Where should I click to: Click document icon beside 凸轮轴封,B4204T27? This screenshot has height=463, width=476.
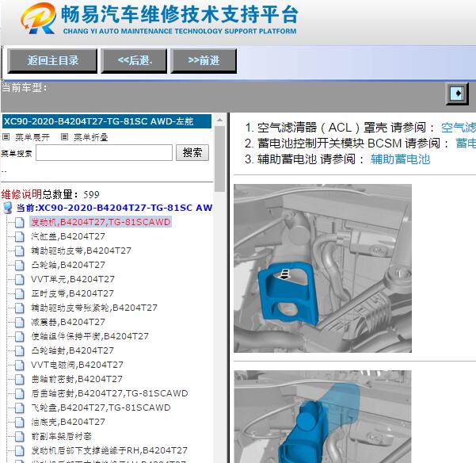(20, 351)
